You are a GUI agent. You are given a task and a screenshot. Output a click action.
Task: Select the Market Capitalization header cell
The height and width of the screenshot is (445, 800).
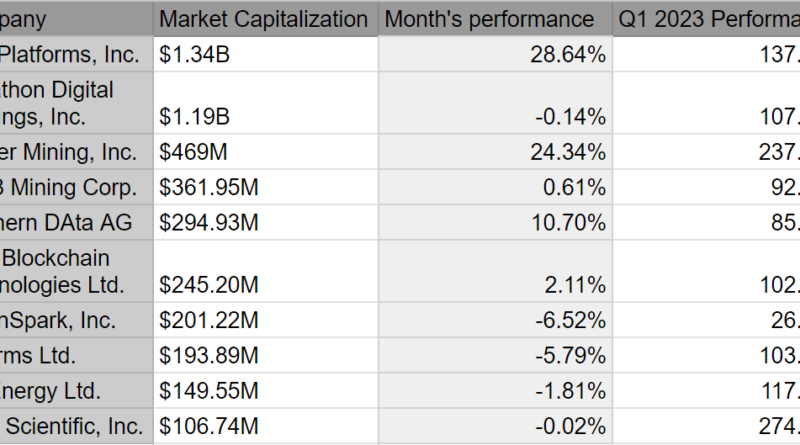tap(264, 19)
